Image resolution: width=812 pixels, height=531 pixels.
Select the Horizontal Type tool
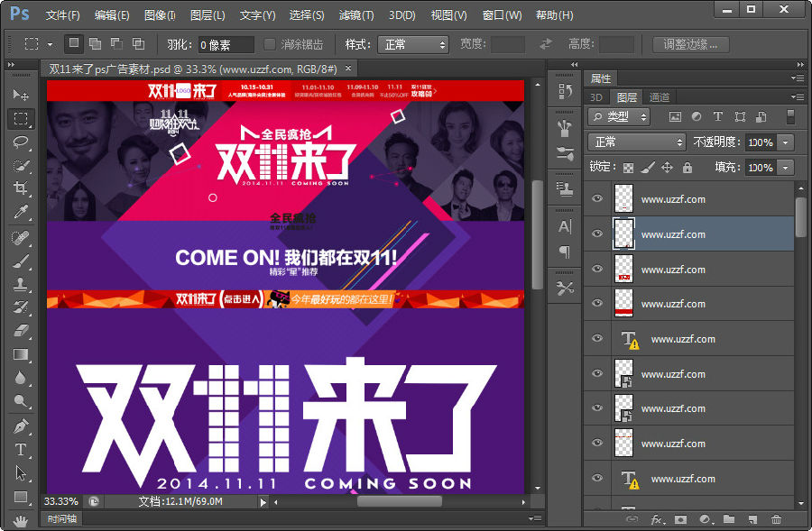point(21,450)
